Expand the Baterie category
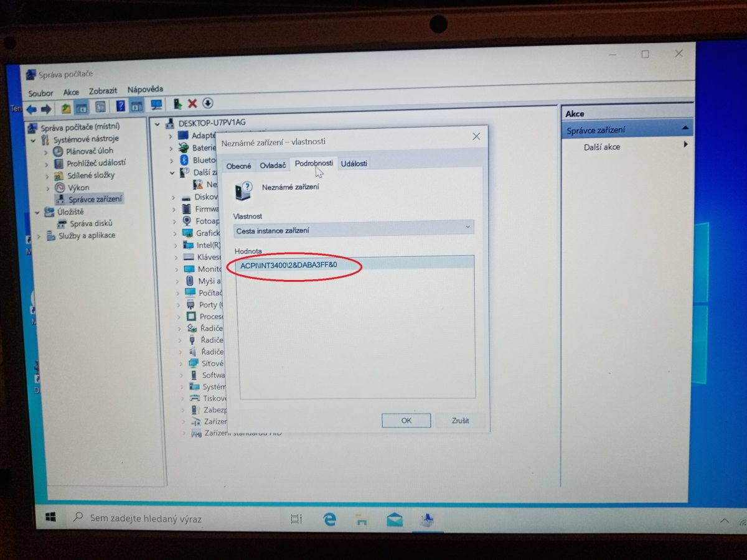The width and height of the screenshot is (747, 560). click(172, 148)
